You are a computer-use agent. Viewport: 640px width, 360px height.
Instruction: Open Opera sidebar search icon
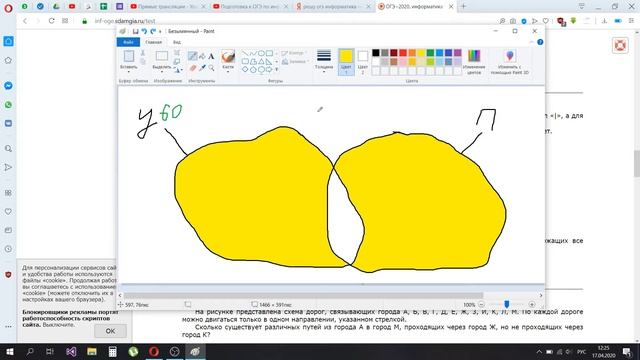(x=8, y=149)
